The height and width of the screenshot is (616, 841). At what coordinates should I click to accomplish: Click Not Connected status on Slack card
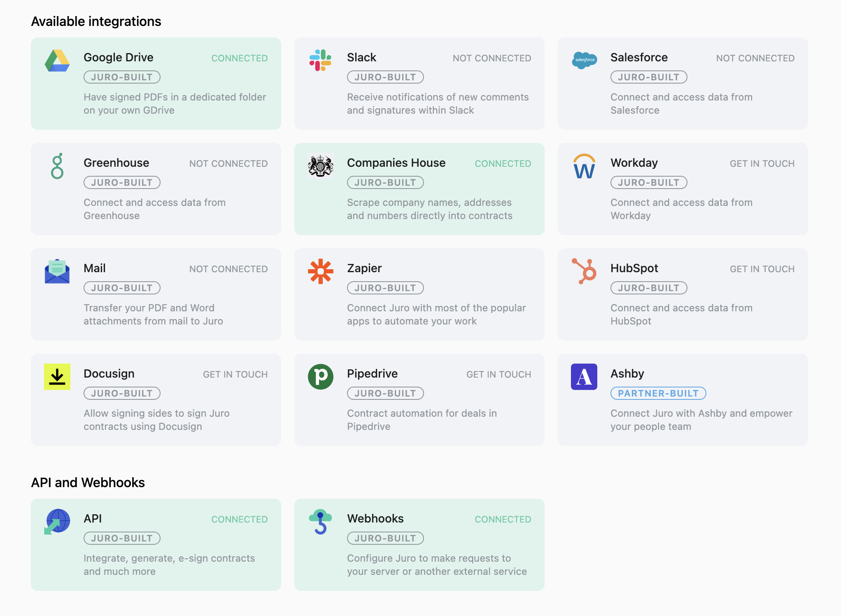[x=492, y=58]
